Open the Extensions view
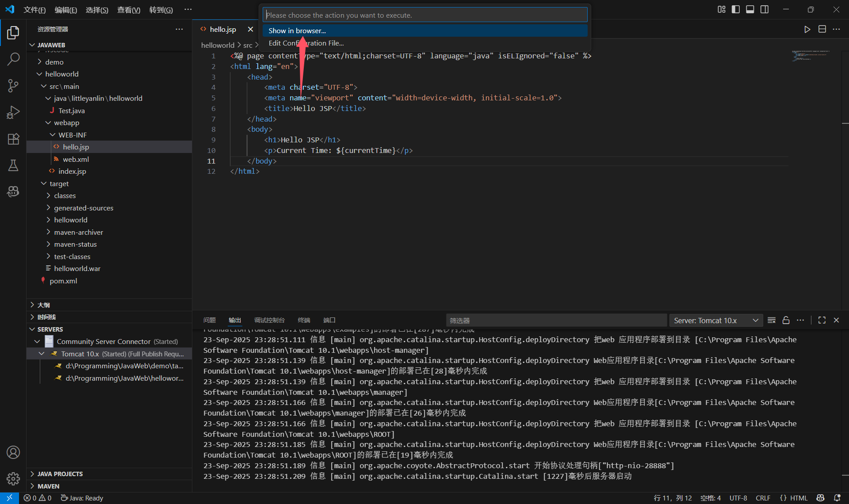The height and width of the screenshot is (504, 849). click(13, 139)
